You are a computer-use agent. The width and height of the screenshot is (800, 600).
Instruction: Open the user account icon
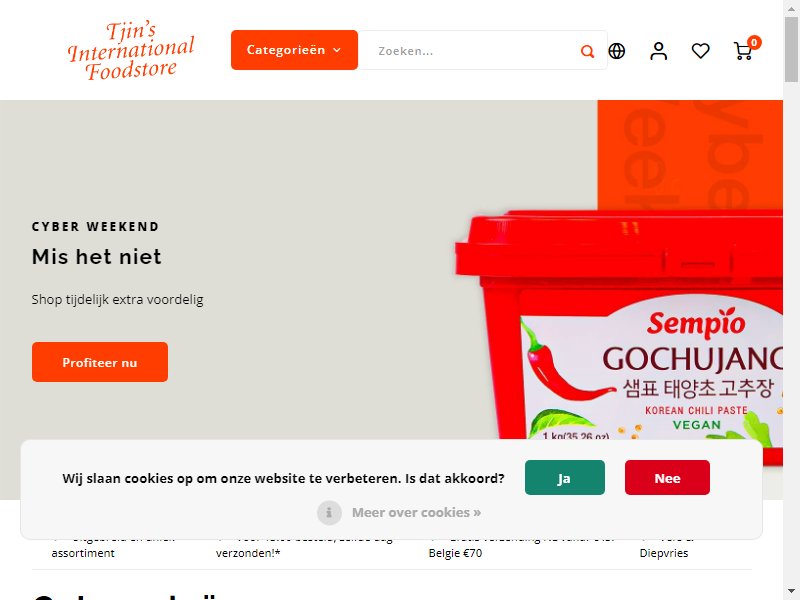pyautogui.click(x=659, y=51)
